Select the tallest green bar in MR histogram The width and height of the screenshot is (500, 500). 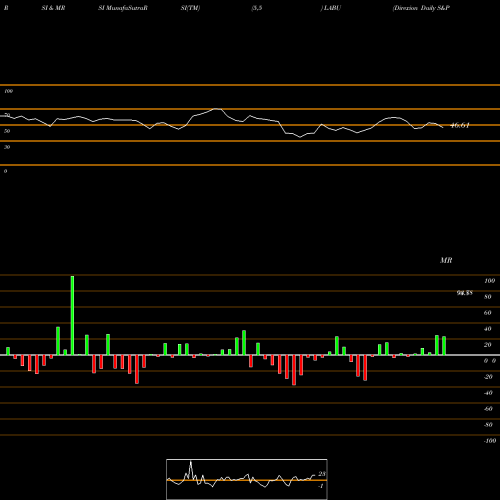72,315
